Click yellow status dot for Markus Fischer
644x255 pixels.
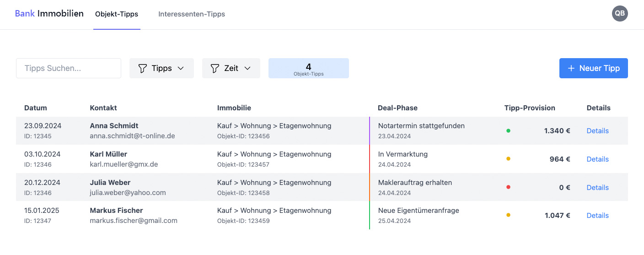click(508, 215)
